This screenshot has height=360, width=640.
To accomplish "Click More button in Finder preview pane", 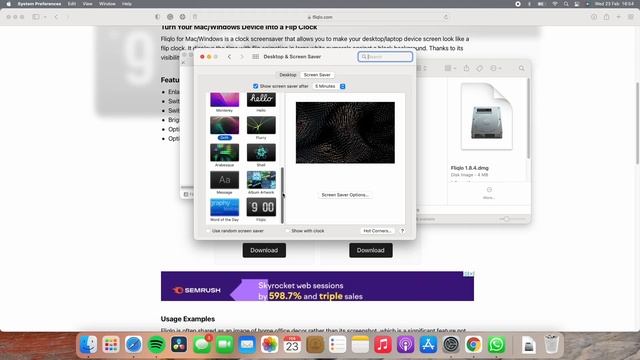I will [489, 193].
